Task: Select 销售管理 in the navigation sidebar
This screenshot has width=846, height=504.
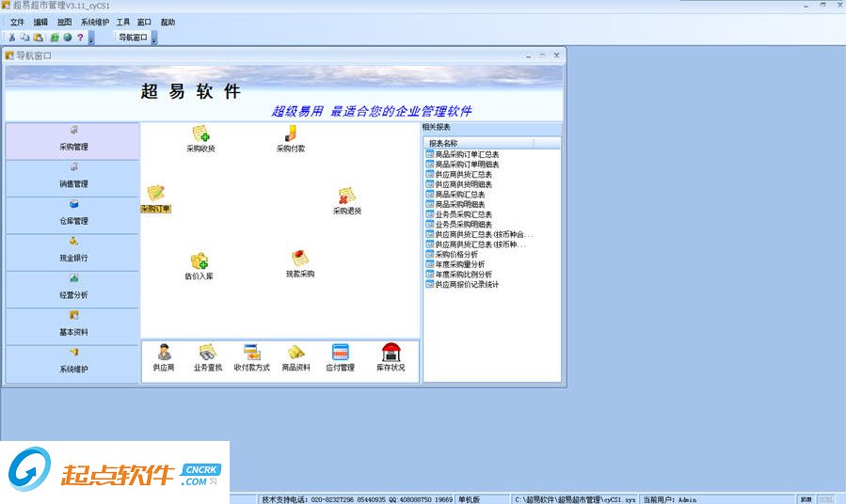Action: tap(72, 179)
